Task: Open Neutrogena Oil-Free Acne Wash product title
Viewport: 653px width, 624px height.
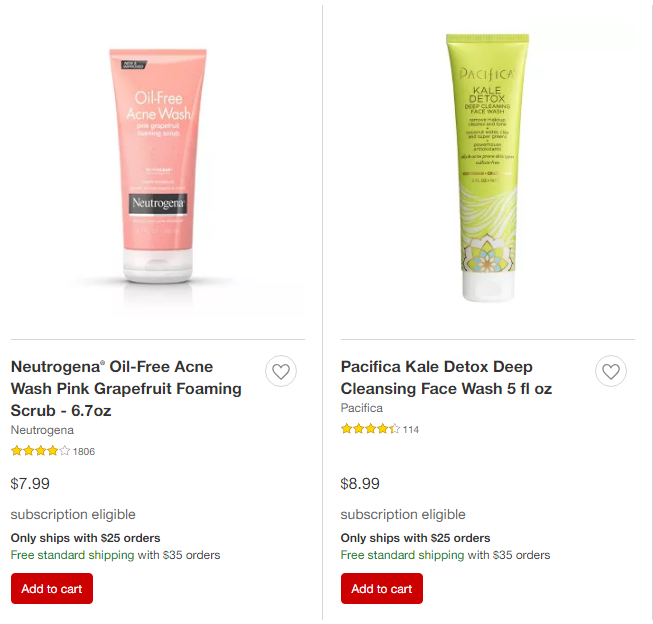Action: [x=126, y=389]
